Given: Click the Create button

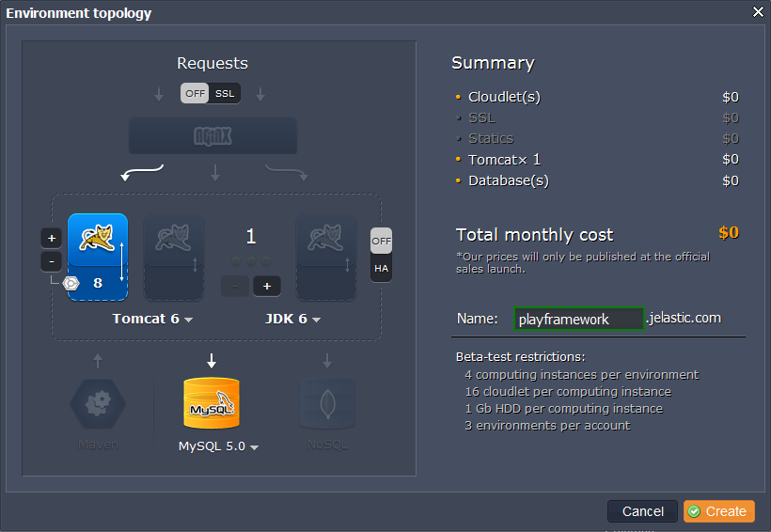Looking at the screenshot, I should point(719,511).
